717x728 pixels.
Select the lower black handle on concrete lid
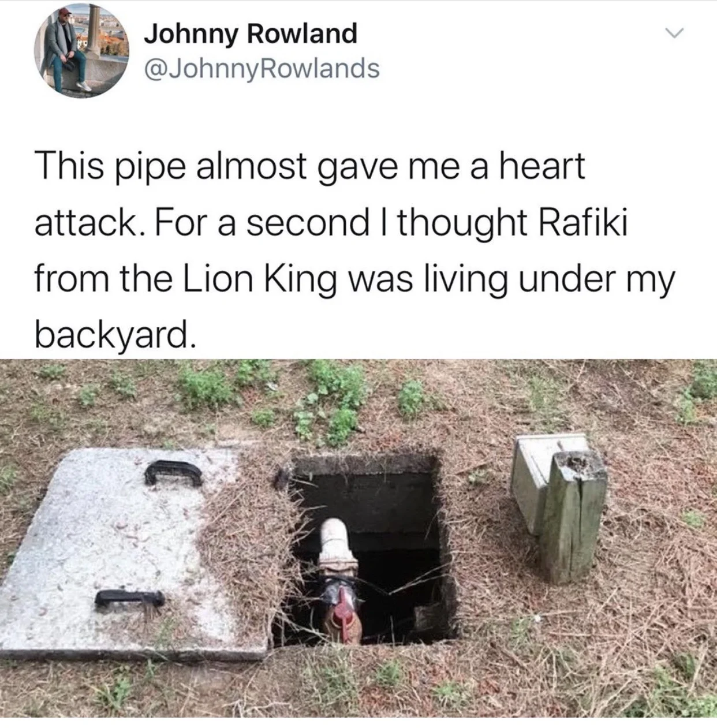130,598
